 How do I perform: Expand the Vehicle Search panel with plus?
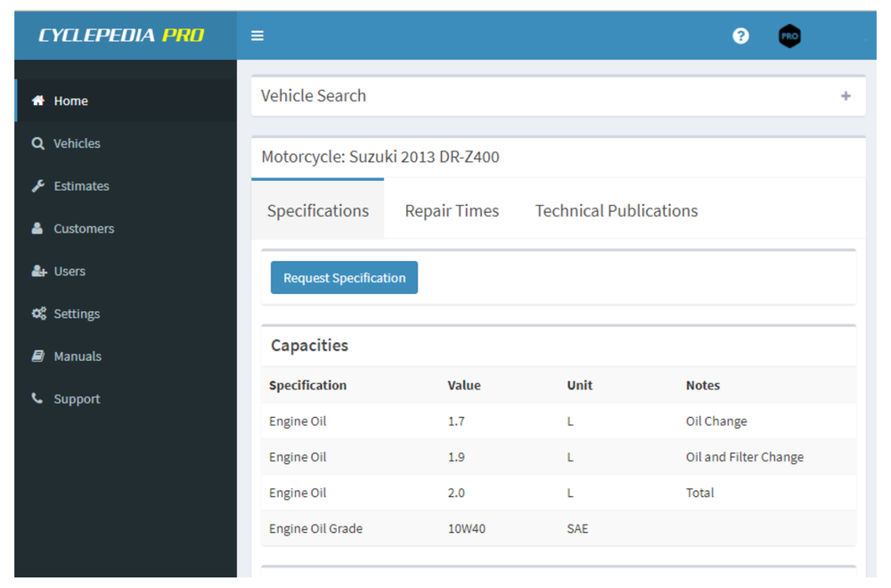[846, 96]
